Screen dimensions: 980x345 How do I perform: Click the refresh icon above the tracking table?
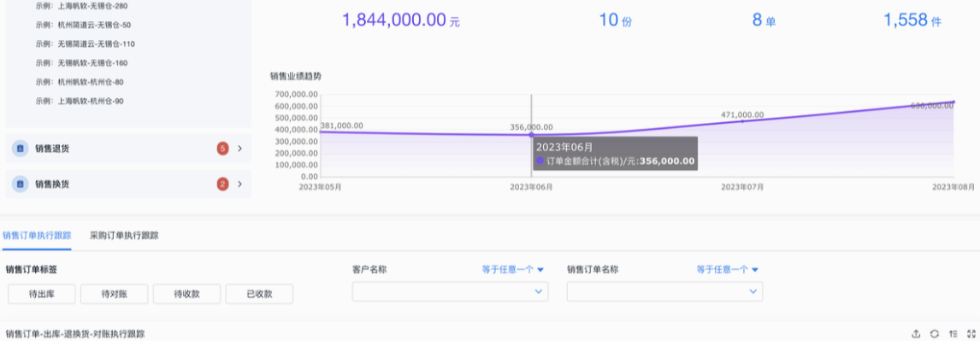935,333
